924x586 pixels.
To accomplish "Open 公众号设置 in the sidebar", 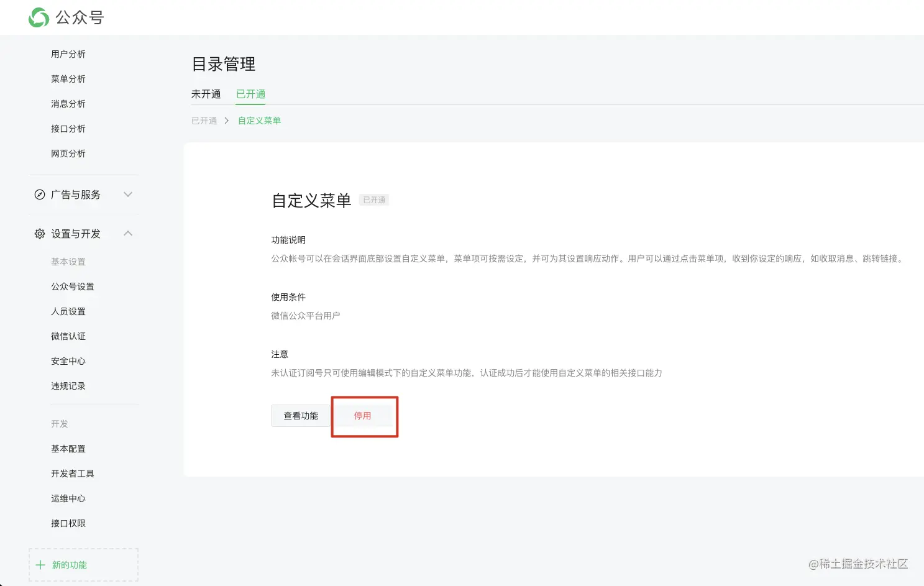I will click(73, 286).
